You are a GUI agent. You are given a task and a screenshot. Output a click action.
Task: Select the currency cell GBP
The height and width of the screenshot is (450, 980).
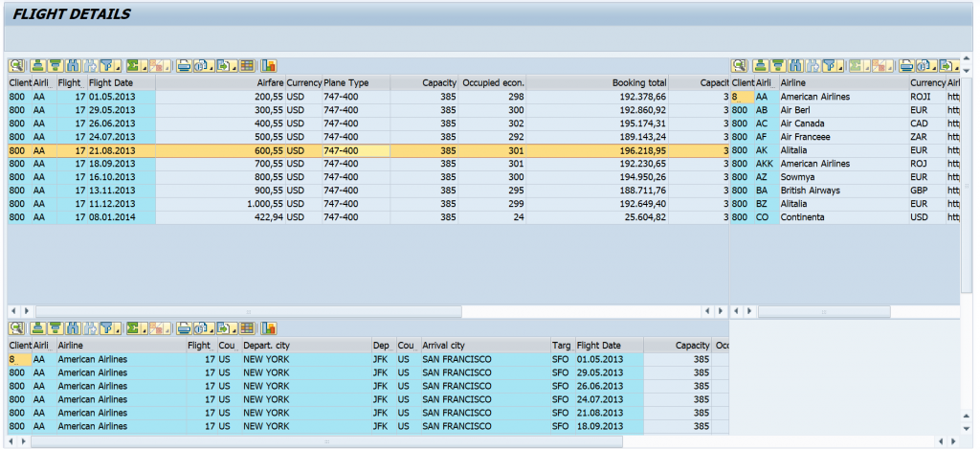point(927,191)
